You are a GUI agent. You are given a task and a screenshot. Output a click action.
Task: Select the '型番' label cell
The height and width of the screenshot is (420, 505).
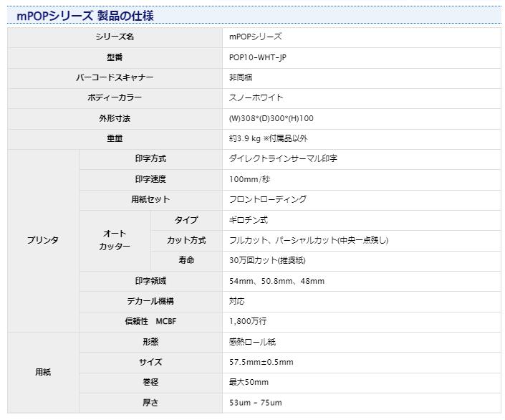pos(115,57)
